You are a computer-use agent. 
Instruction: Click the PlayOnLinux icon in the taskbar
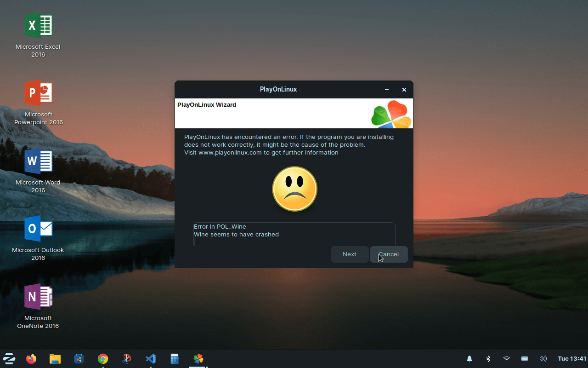coord(198,359)
